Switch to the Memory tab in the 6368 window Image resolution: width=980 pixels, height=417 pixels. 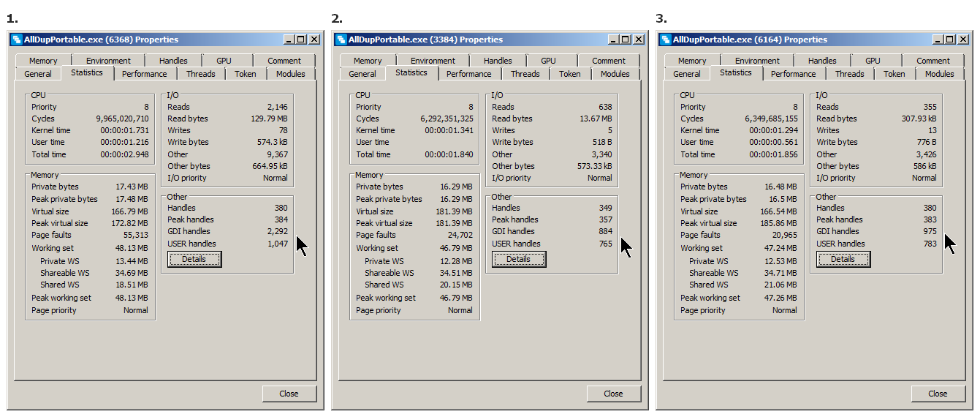tap(43, 61)
